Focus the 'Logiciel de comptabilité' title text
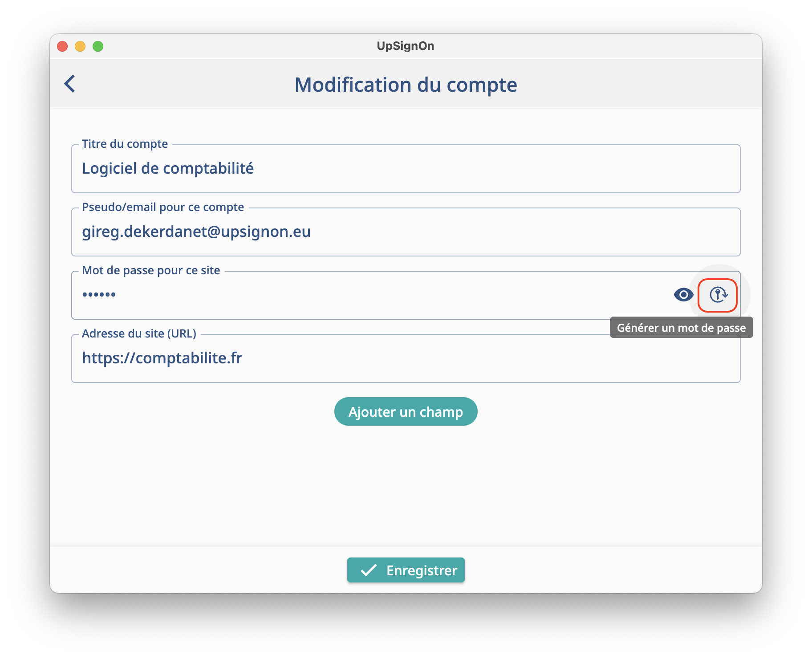This screenshot has height=659, width=812. (168, 169)
